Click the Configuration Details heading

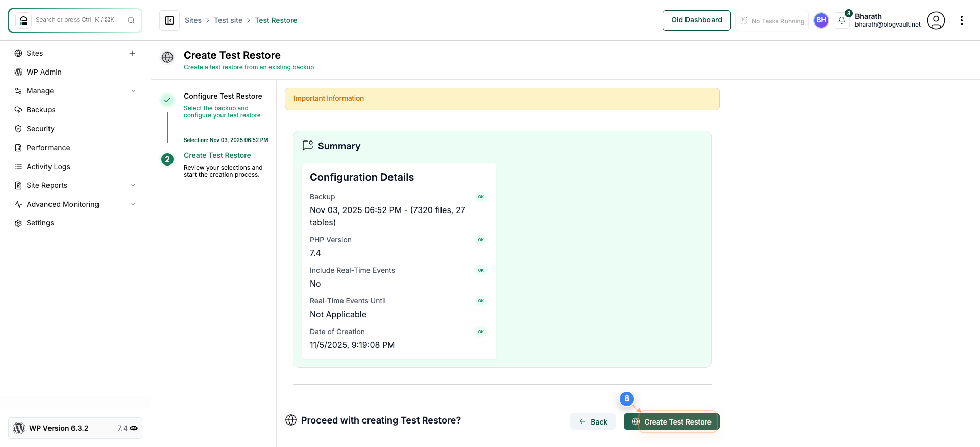click(362, 177)
